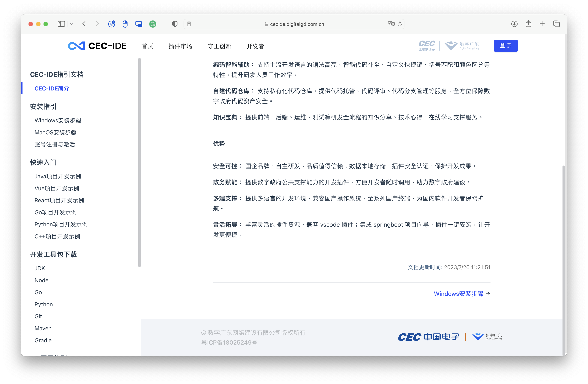Switch to the 插件市场 nav item
This screenshot has height=384, width=588.
(x=180, y=46)
